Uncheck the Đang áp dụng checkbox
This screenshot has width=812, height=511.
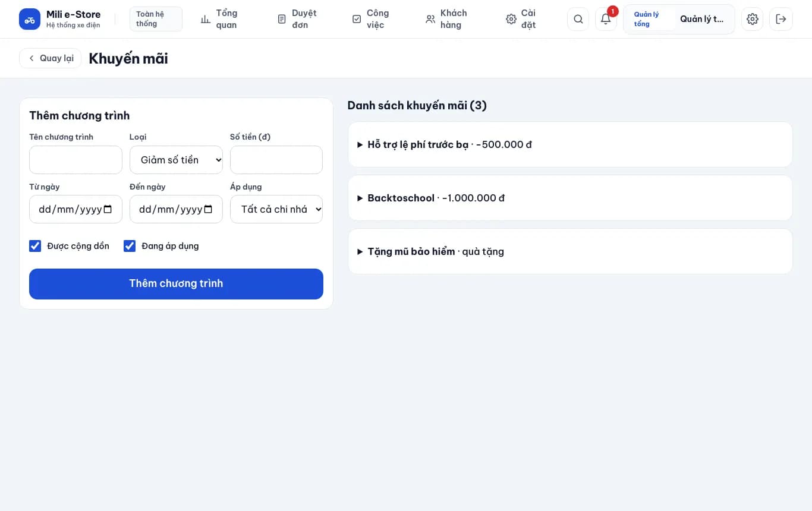coord(130,246)
